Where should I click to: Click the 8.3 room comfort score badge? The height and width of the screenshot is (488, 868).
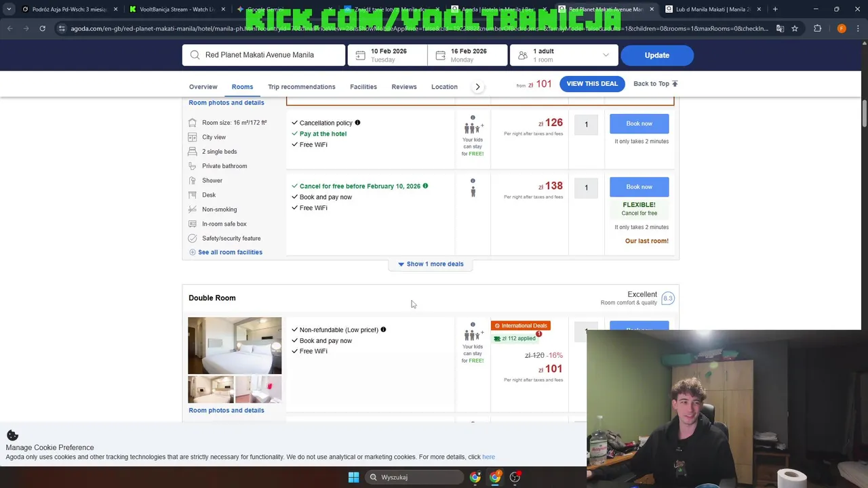(x=668, y=298)
